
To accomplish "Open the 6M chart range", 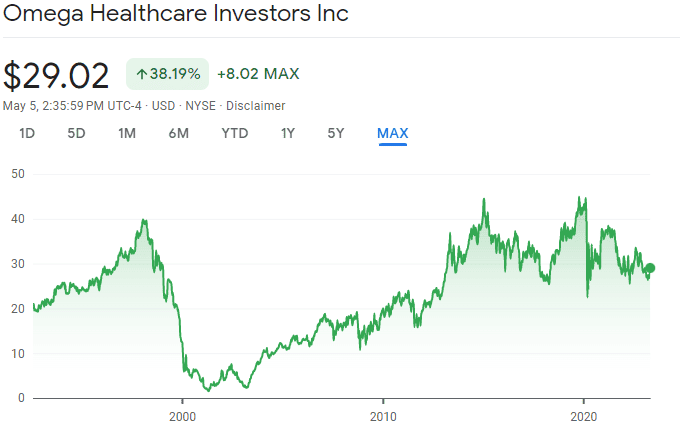I will tap(178, 134).
